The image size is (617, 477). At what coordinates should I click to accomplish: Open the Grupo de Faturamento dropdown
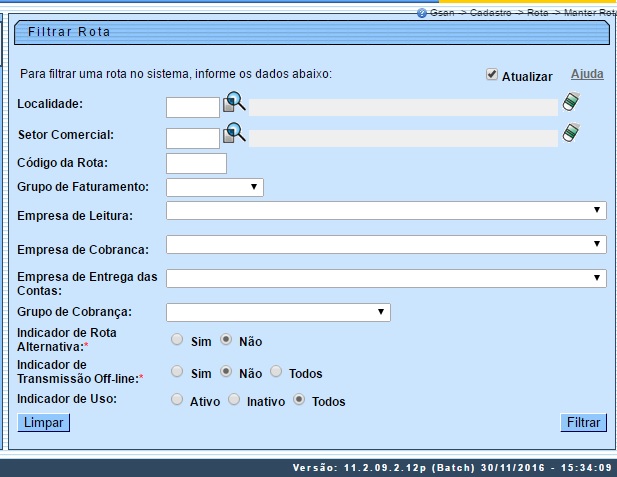pyautogui.click(x=214, y=187)
